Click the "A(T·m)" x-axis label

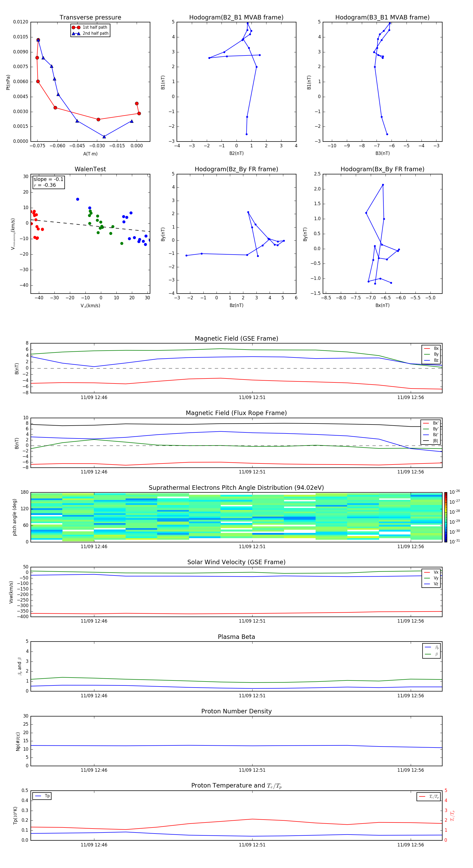(90, 154)
